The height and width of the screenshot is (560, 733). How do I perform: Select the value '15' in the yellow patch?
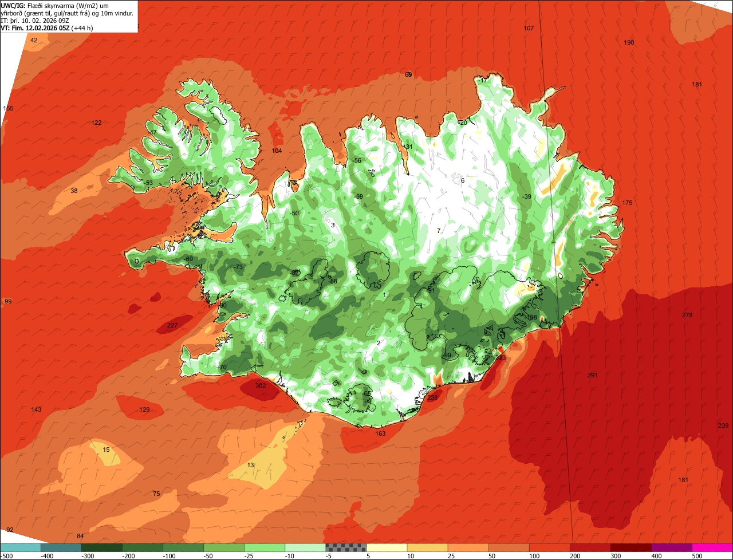pyautogui.click(x=106, y=449)
